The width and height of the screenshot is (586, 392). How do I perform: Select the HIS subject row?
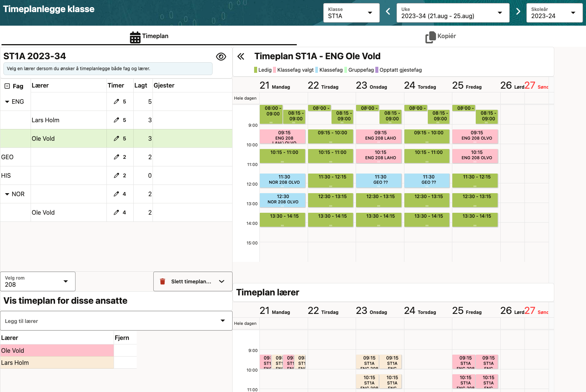pos(116,175)
